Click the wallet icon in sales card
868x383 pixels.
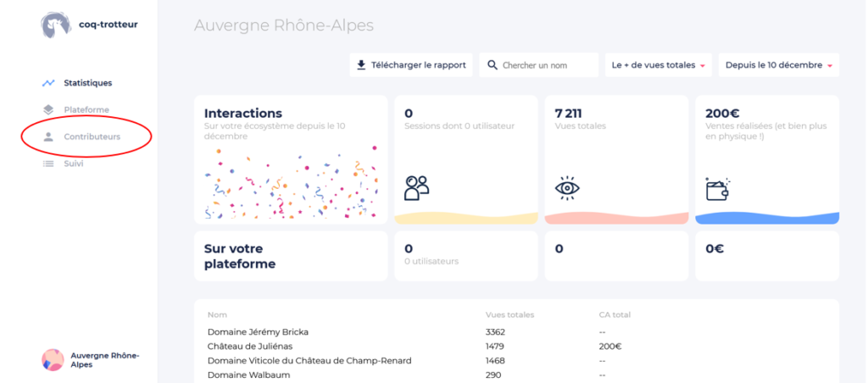click(x=718, y=189)
